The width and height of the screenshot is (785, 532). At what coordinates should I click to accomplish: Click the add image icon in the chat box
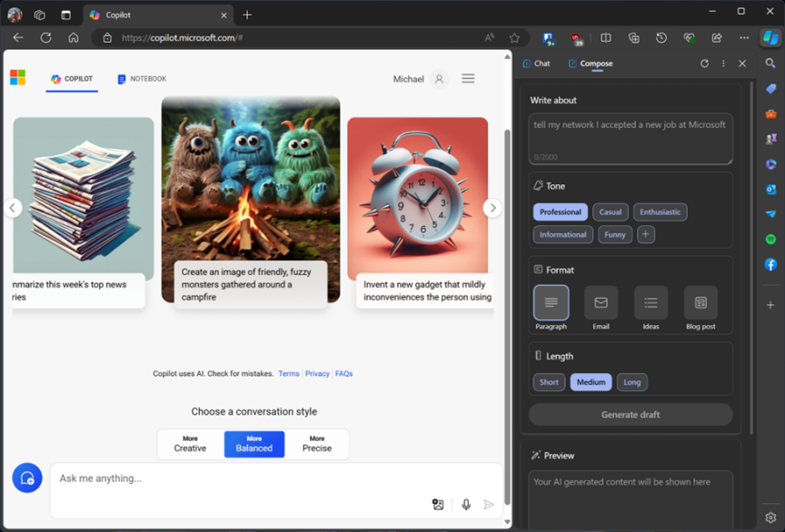pyautogui.click(x=438, y=505)
